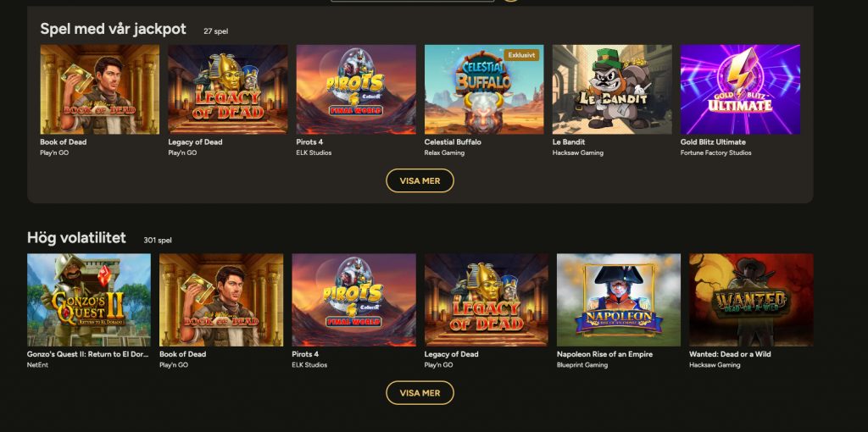Click the Le Bandit title link
This screenshot has height=432, width=868.
(x=569, y=142)
